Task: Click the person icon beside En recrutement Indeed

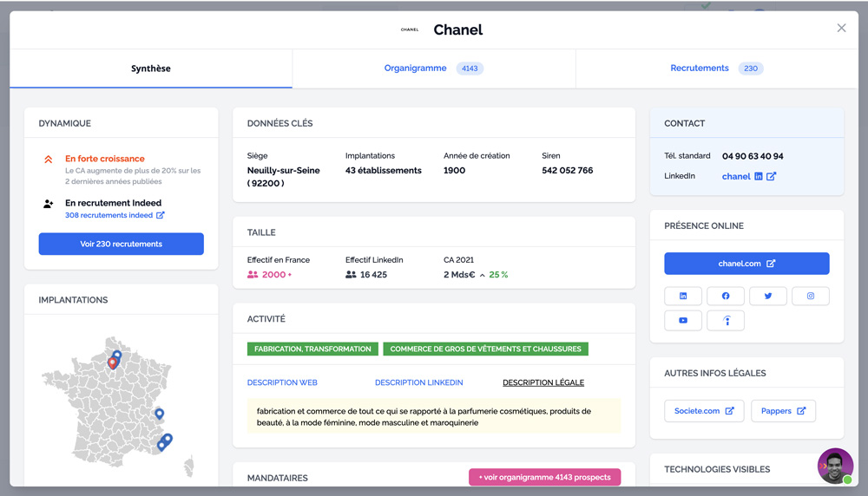Action: pyautogui.click(x=48, y=204)
